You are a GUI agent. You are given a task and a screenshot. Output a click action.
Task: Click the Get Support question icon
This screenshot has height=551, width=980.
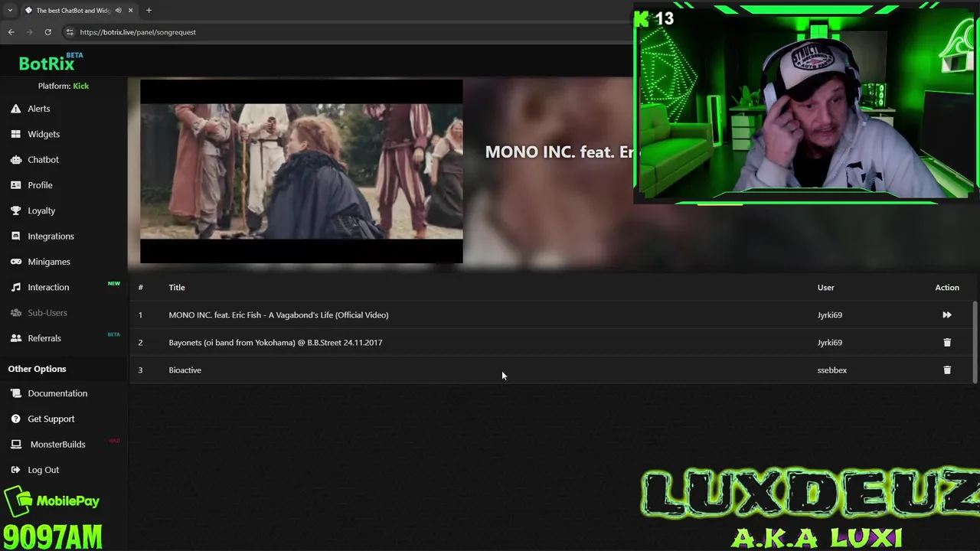15,419
